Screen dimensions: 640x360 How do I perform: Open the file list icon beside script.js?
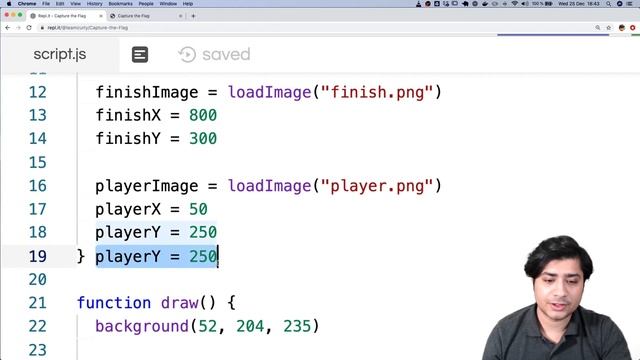pyautogui.click(x=140, y=54)
